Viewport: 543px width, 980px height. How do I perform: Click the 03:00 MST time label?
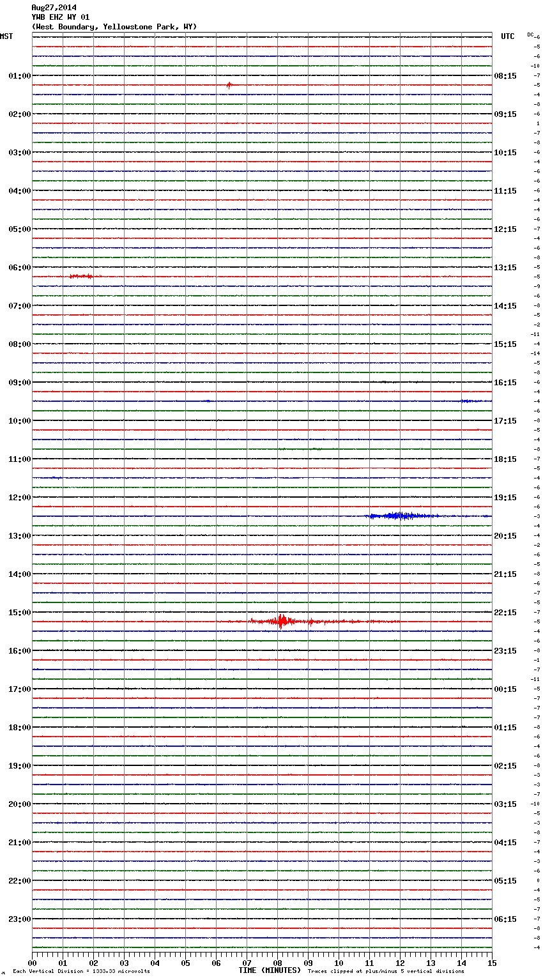(19, 153)
